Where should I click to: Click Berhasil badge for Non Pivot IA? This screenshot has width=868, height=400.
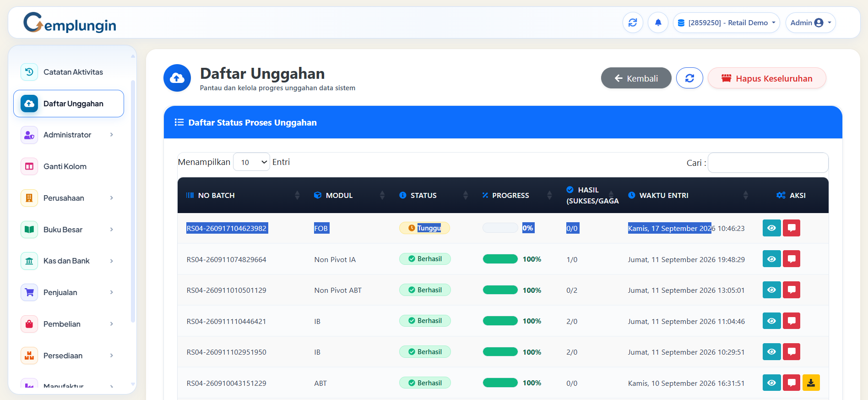[425, 259]
